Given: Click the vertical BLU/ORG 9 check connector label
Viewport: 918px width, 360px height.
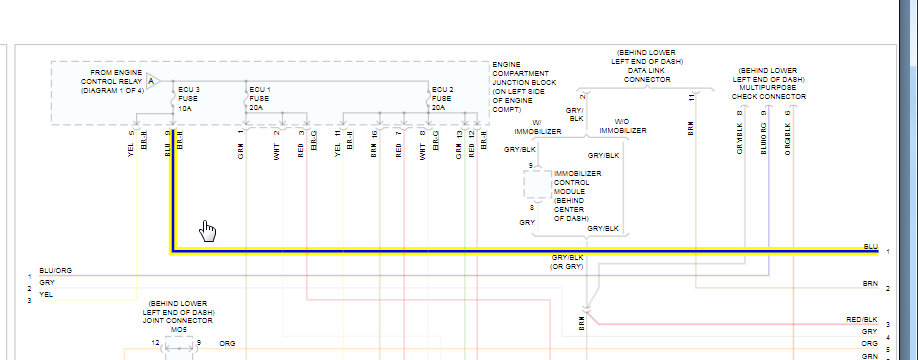Looking at the screenshot, I should coord(763,132).
